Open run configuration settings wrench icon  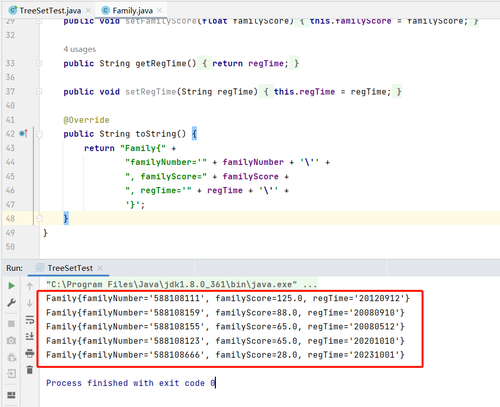pyautogui.click(x=11, y=303)
